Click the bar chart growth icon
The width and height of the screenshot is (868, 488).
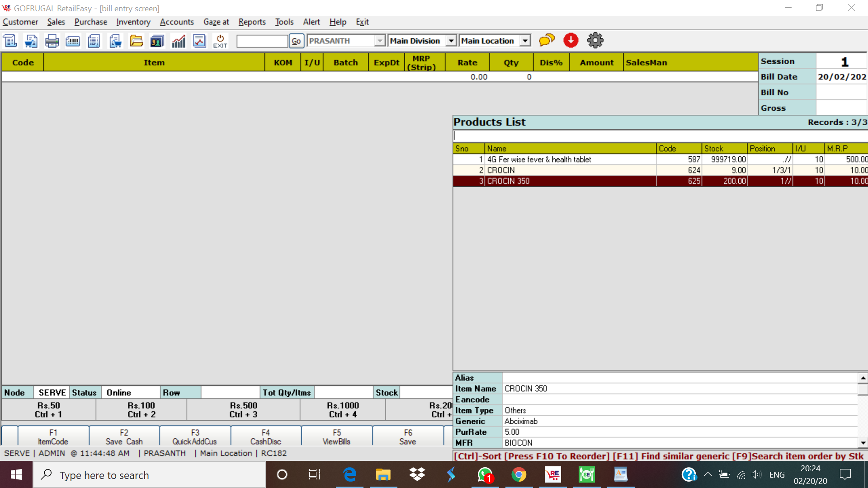[179, 41]
